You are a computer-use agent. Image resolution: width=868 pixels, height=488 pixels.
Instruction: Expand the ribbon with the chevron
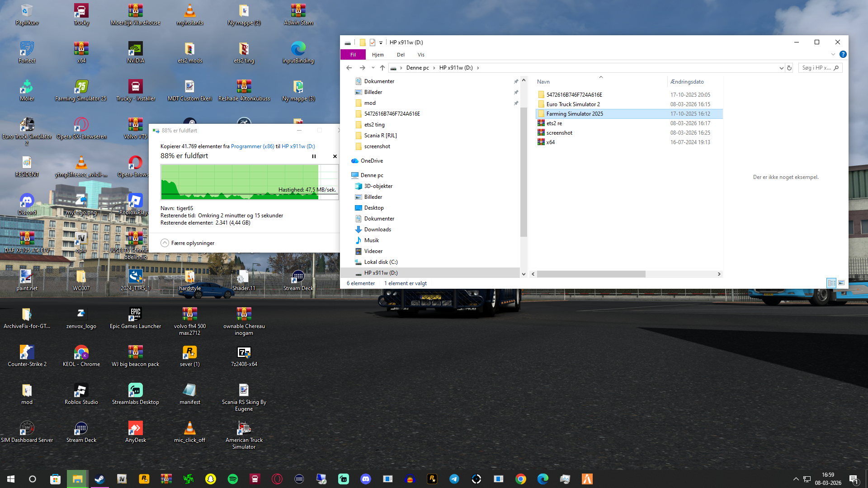(833, 54)
